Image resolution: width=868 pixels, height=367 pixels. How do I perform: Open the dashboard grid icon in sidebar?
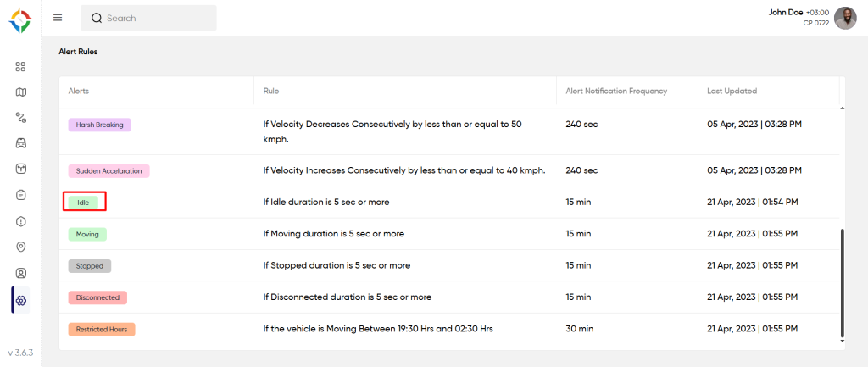tap(21, 66)
